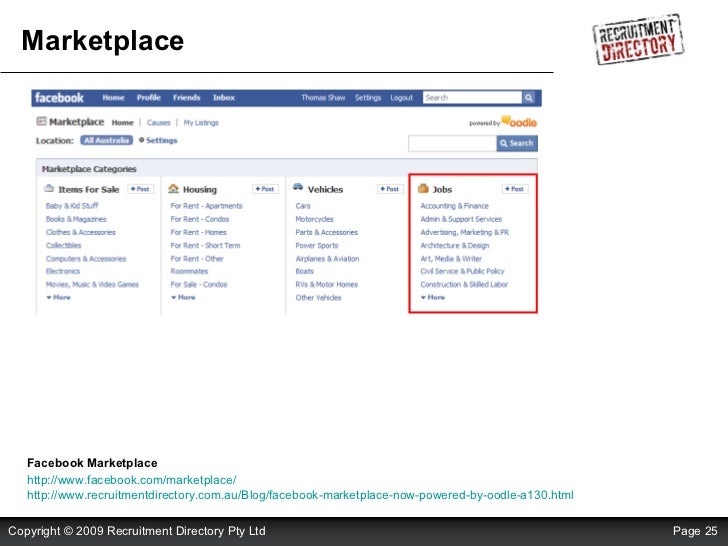Image resolution: width=728 pixels, height=546 pixels.
Task: Open Settings in the Facebook header
Action: pos(368,98)
